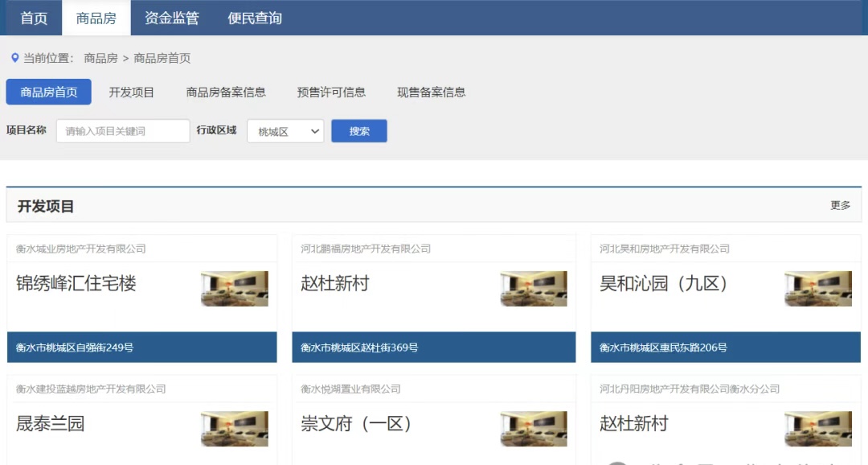Go to 商品房备案信息 section
Viewport: 868px width, 465px height.
point(226,92)
